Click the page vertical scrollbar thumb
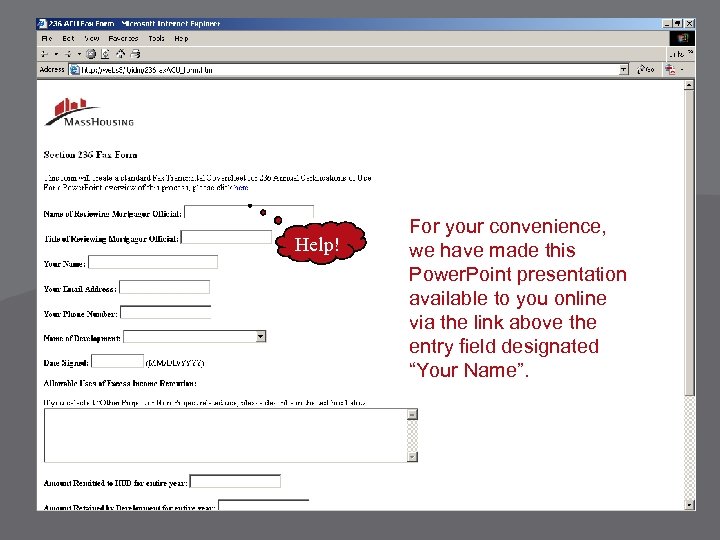This screenshot has height=540, width=720. point(689,242)
